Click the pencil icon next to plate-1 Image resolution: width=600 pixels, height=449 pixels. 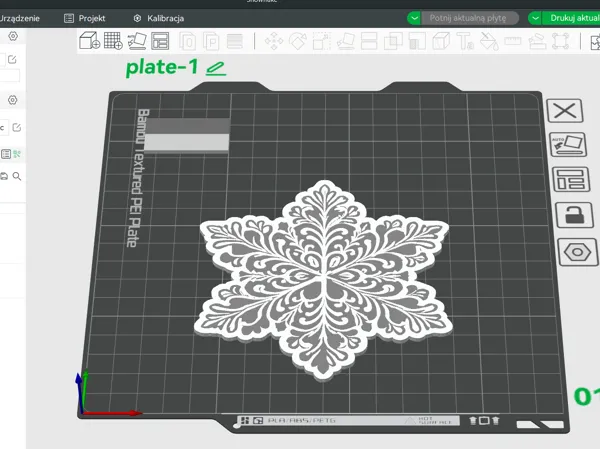[216, 69]
